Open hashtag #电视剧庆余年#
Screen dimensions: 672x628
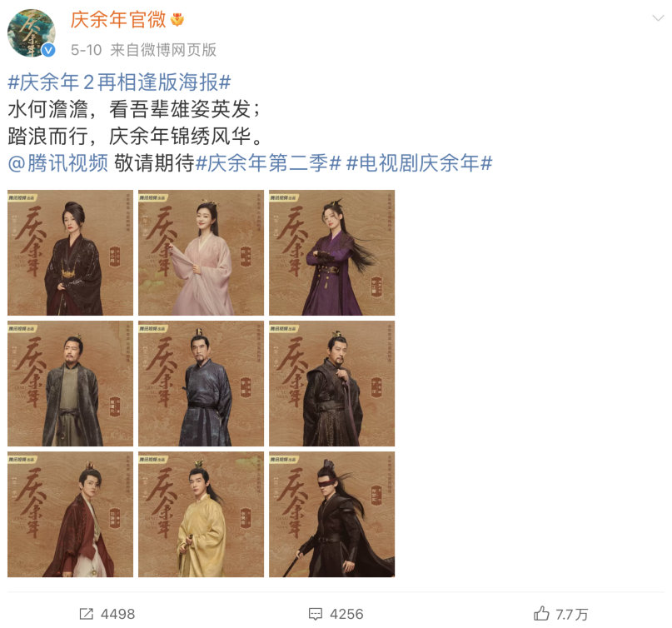419,163
